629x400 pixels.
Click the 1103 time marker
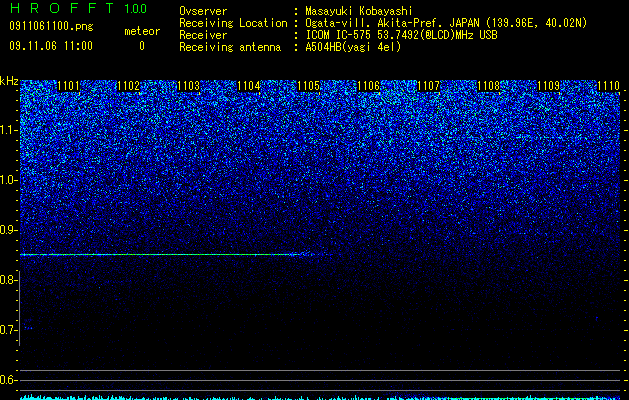tap(189, 86)
